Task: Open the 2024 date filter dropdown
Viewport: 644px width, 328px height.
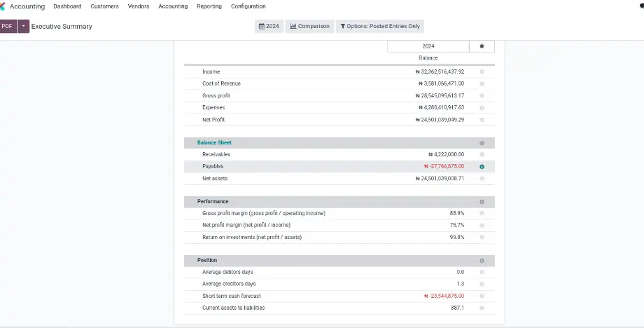Action: [x=269, y=27]
